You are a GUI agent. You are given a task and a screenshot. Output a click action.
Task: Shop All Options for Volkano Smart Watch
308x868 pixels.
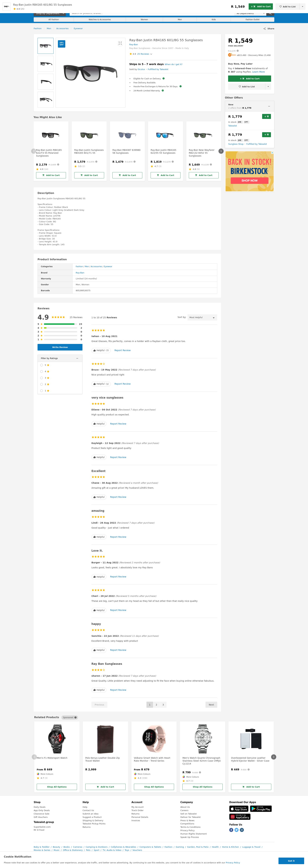point(154,787)
